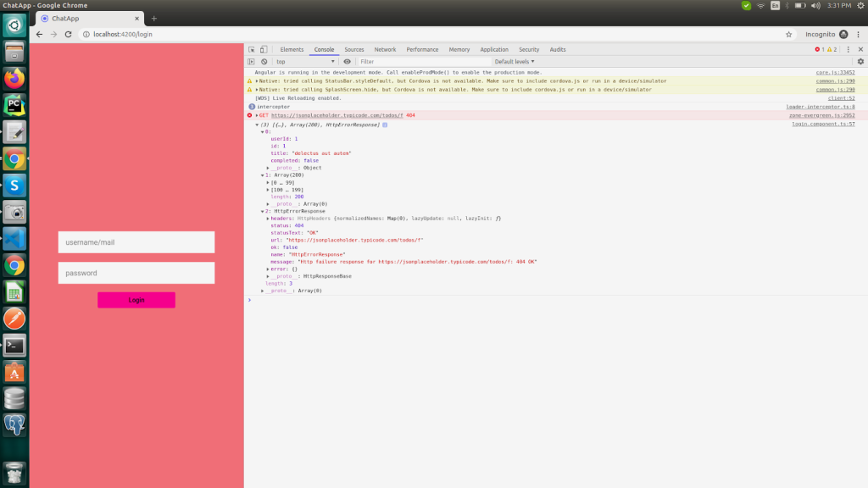Screen dimensions: 868x488
Task: Expand the headers HttpHeaders entry
Action: coord(270,219)
